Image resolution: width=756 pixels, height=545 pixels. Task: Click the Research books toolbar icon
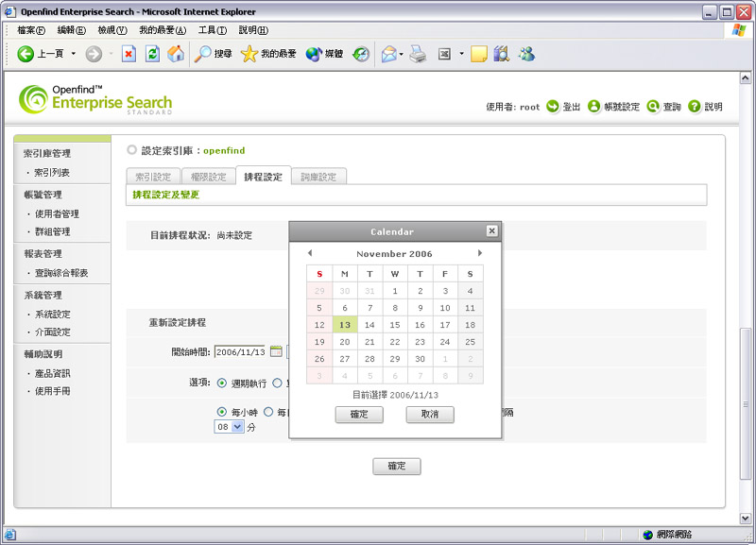click(x=502, y=54)
